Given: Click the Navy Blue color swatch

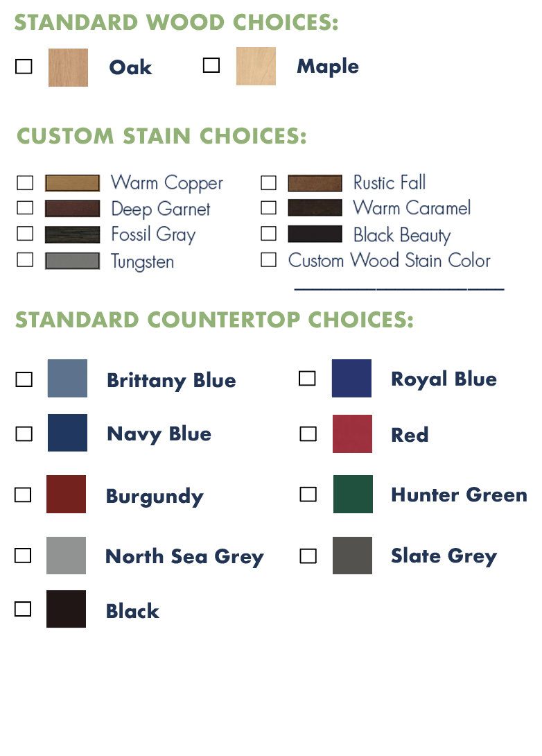Looking at the screenshot, I should pyautogui.click(x=67, y=433).
